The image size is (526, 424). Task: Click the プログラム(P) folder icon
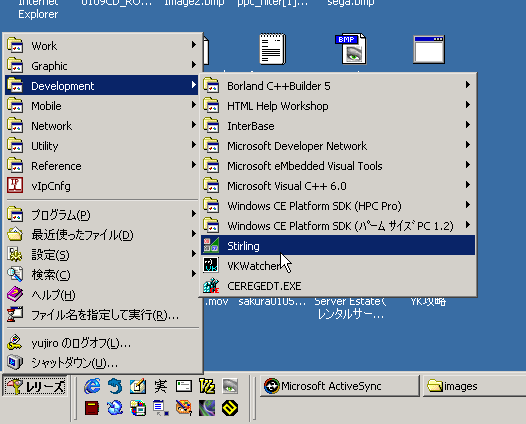point(15,214)
